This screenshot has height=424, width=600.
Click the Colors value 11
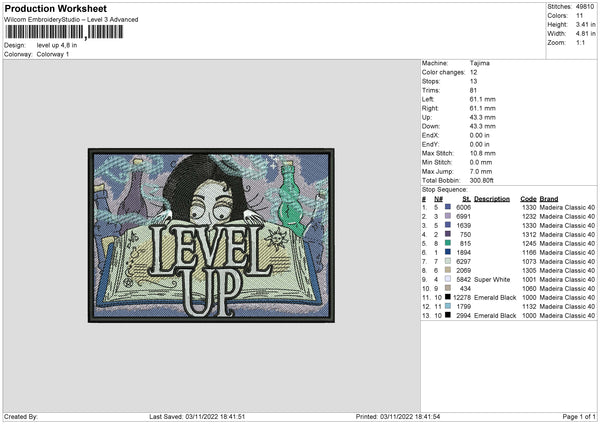tap(579, 16)
